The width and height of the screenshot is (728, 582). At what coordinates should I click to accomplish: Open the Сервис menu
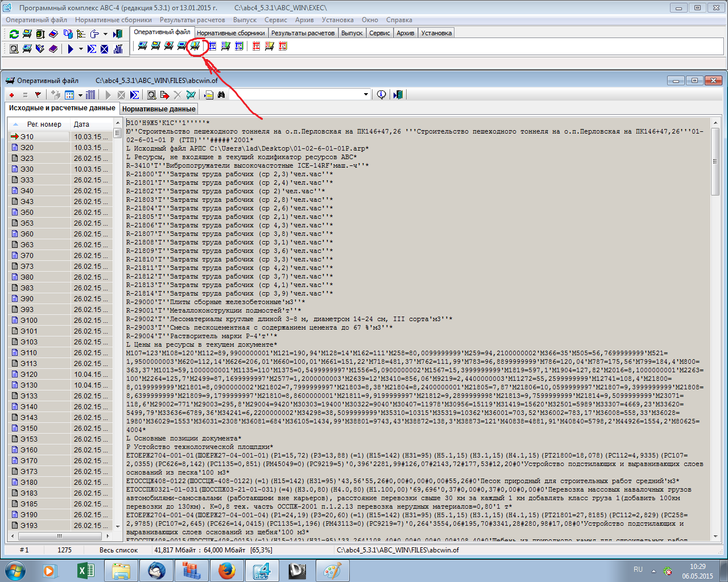click(x=276, y=20)
